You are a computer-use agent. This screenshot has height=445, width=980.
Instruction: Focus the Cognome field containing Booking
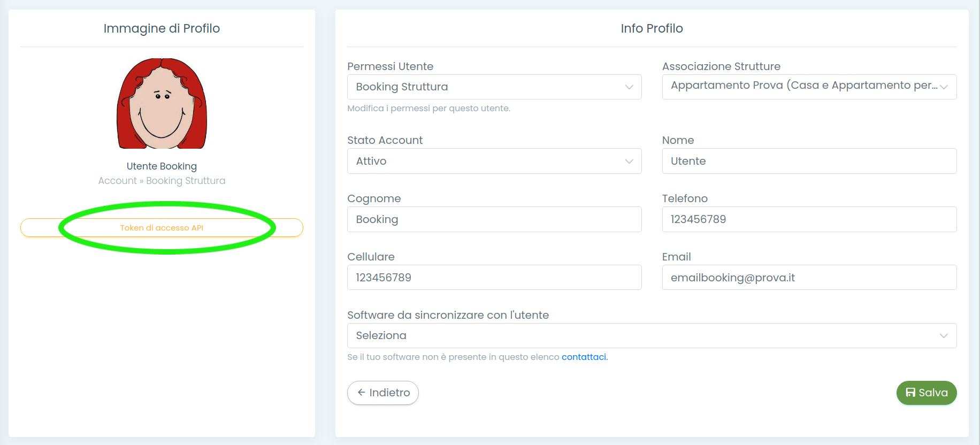(x=494, y=219)
